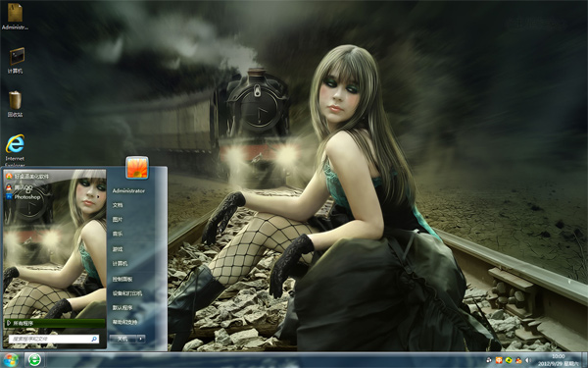Focus the Start menu search box
Screen dimensions: 588x368
[54, 340]
